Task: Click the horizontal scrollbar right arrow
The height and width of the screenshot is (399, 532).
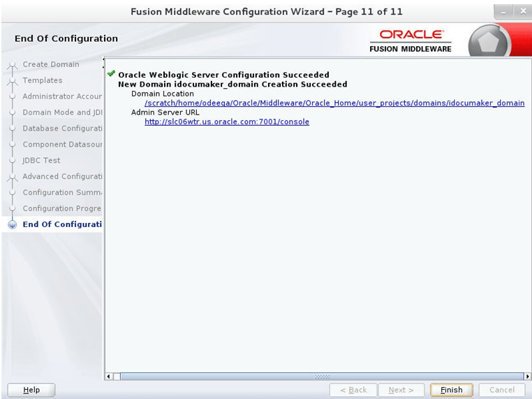Action: coord(527,376)
